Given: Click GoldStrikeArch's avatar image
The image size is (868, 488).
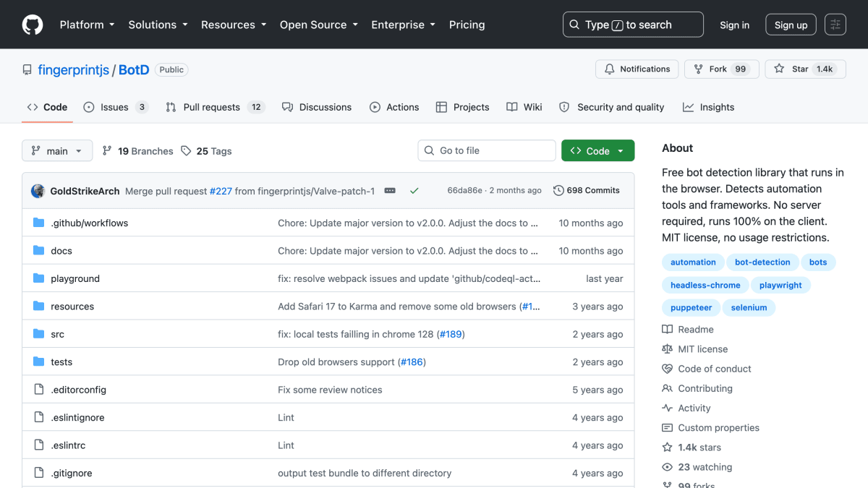Looking at the screenshot, I should 38,191.
